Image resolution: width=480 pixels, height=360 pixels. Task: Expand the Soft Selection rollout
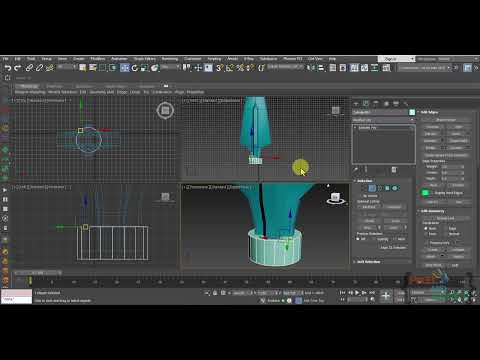[x=367, y=262]
